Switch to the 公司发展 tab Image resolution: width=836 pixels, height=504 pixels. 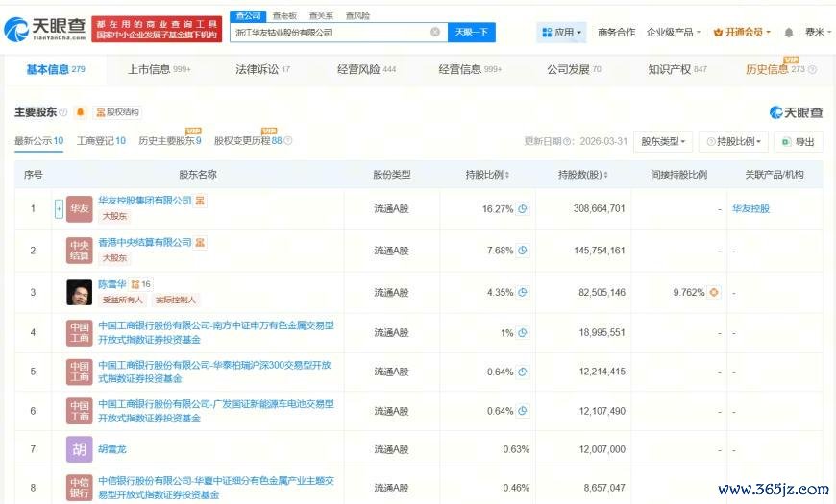(x=574, y=69)
